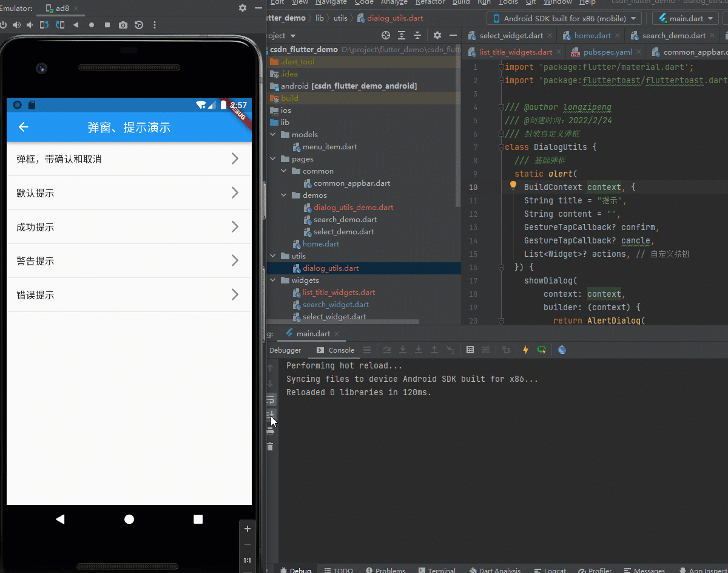Rotate emulator right icon
The width and height of the screenshot is (728, 573).
[60, 25]
